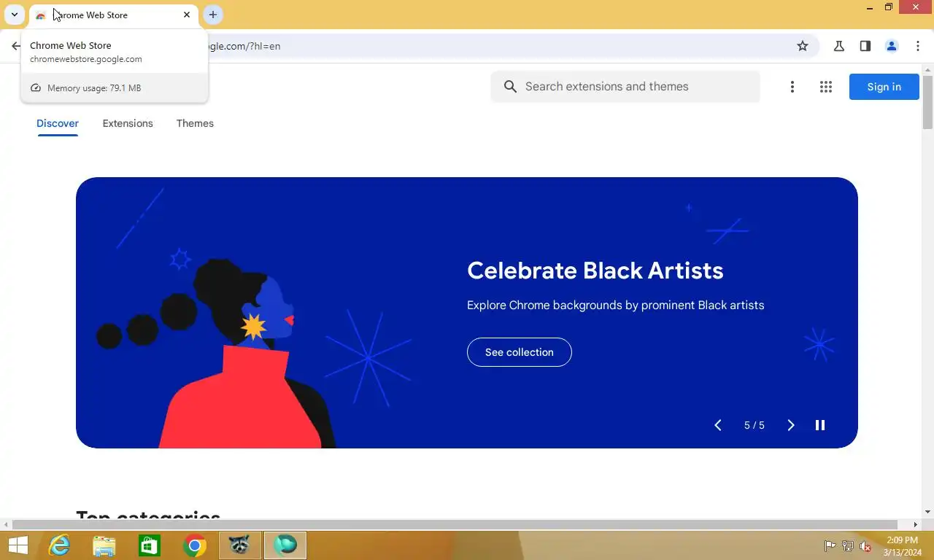This screenshot has width=934, height=560.
Task: Open Google Chrome from the taskbar
Action: pyautogui.click(x=195, y=545)
